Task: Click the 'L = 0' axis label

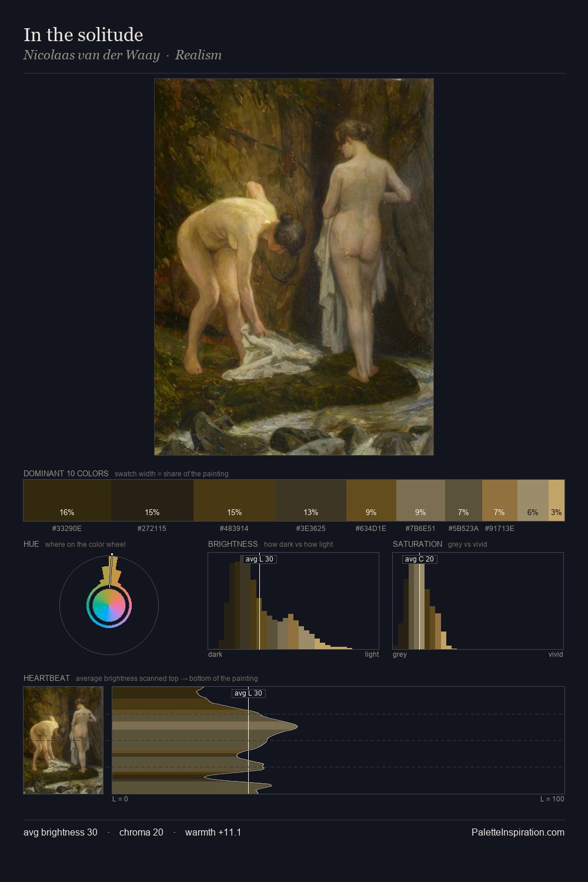Action: [120, 799]
